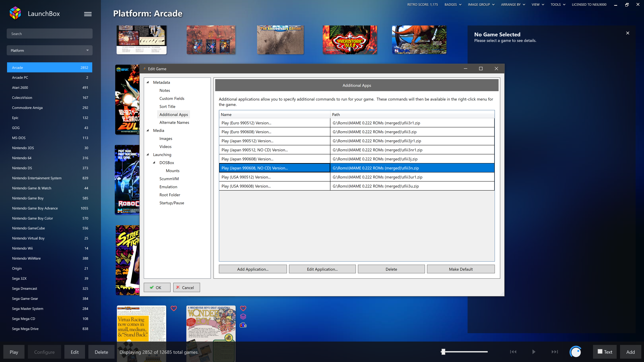Click the LaunchBox cube logo
644x362 pixels.
tap(15, 13)
